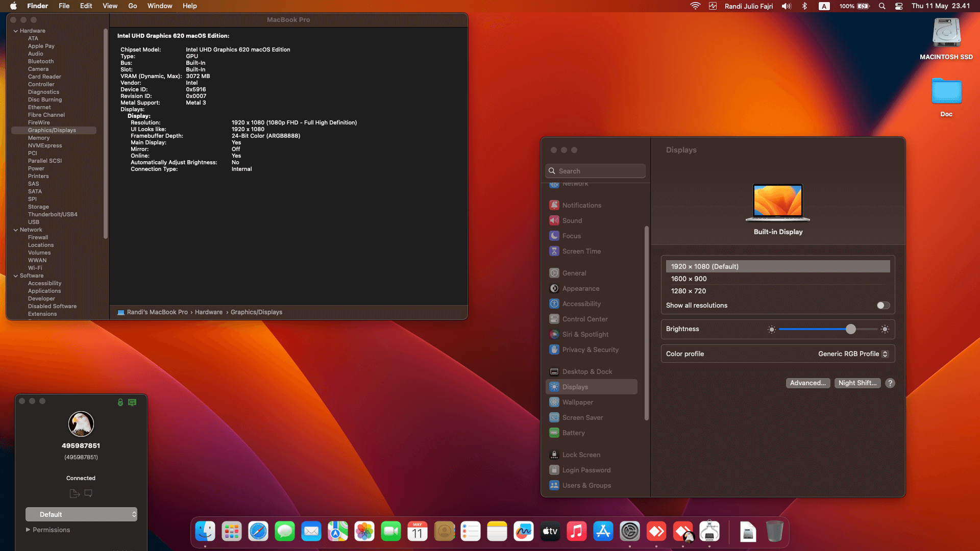Open Maps from the Dock

(x=338, y=532)
